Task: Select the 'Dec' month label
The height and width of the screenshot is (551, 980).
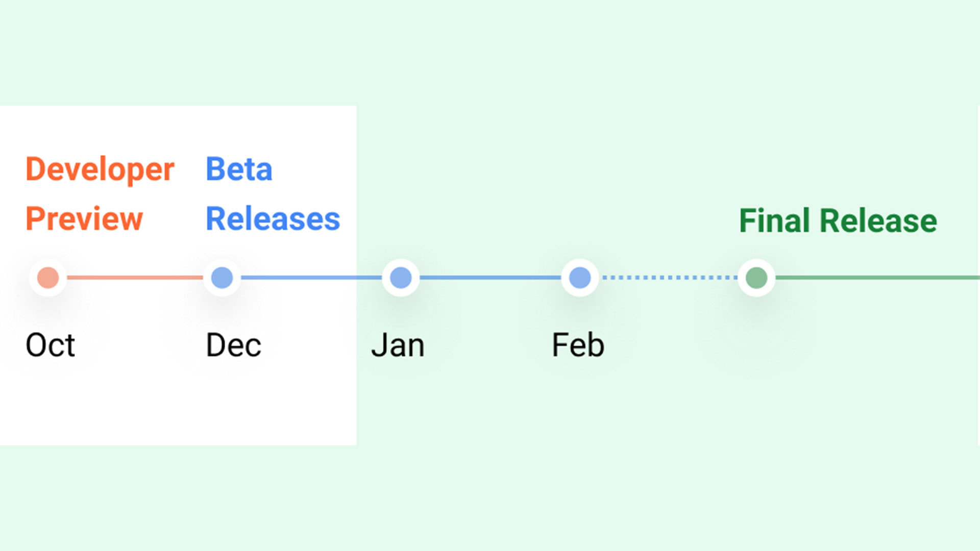Action: [x=233, y=345]
